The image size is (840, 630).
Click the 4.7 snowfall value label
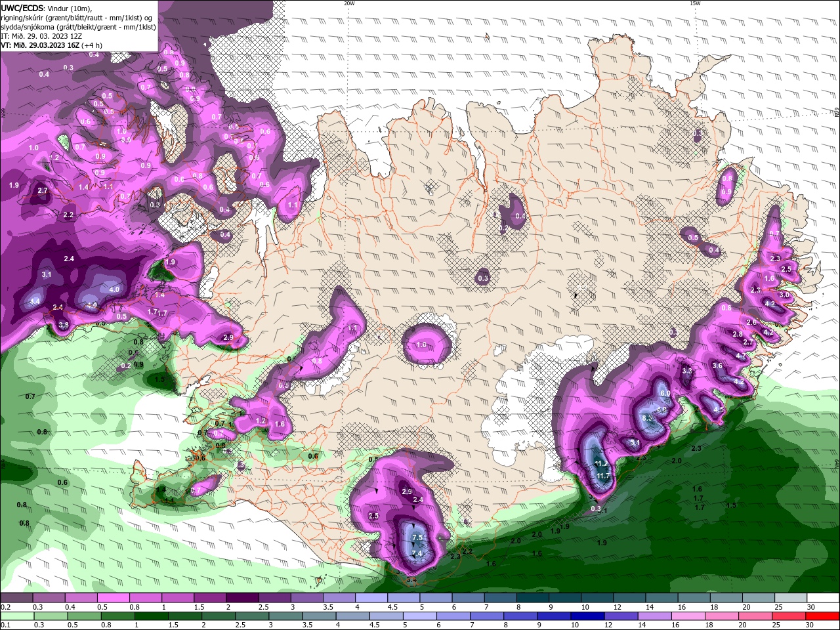pos(741,356)
